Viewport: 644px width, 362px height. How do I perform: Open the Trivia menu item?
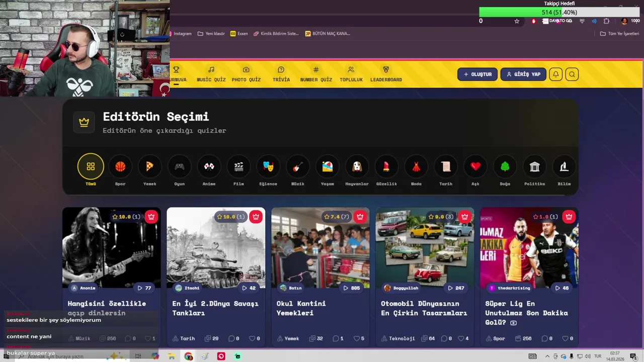tap(281, 74)
